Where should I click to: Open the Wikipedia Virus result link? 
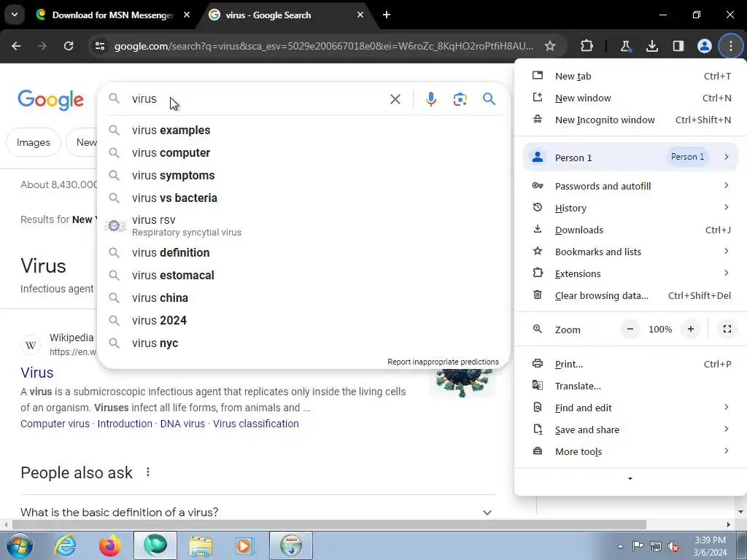pos(37,373)
